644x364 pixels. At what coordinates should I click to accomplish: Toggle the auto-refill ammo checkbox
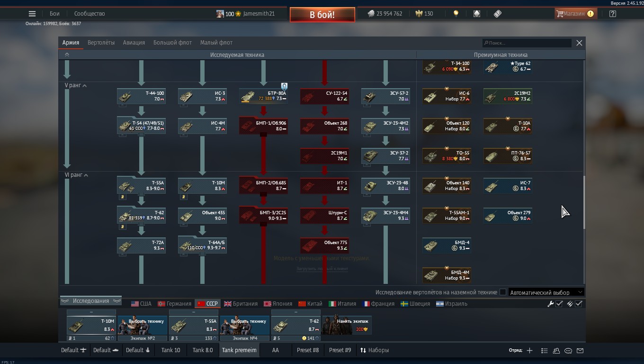tap(578, 304)
